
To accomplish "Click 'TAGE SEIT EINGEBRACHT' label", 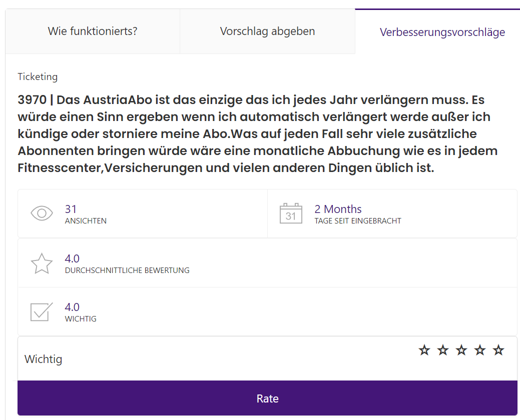I will [358, 221].
